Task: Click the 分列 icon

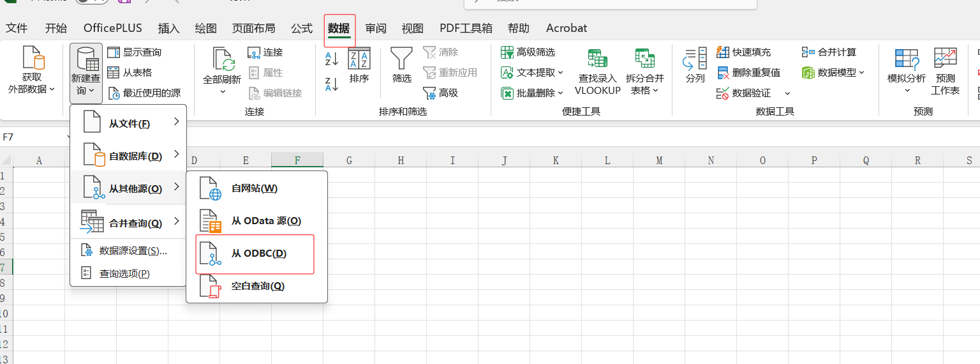Action: [695, 66]
